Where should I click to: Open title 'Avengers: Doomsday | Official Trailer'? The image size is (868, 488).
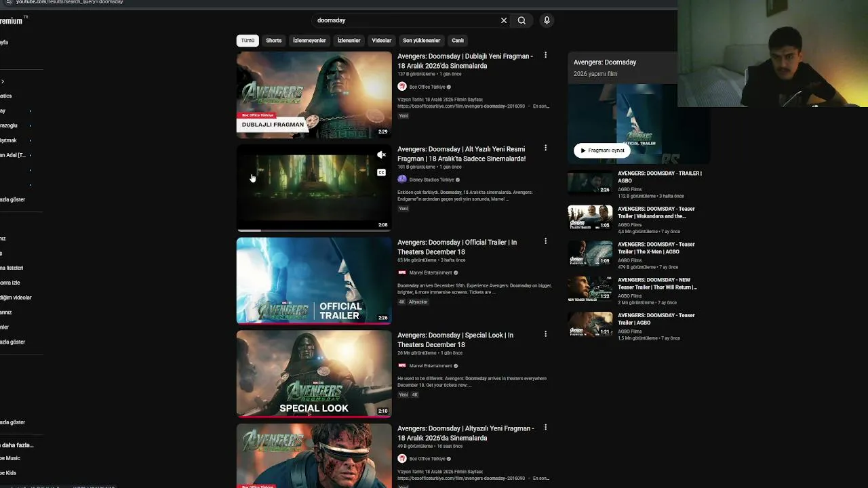457,247
